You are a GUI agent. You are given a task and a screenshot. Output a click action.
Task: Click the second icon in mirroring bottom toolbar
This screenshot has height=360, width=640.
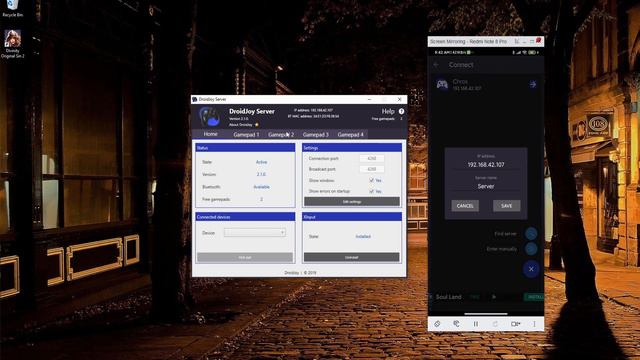point(456,324)
